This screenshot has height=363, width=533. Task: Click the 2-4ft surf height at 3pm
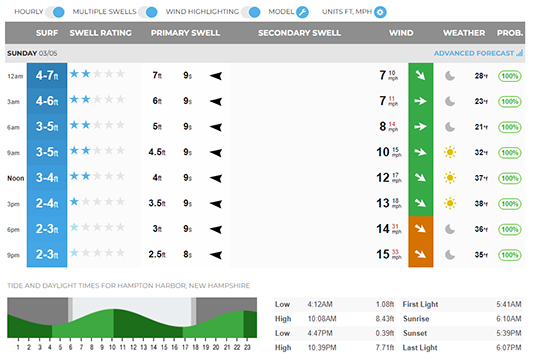point(47,203)
